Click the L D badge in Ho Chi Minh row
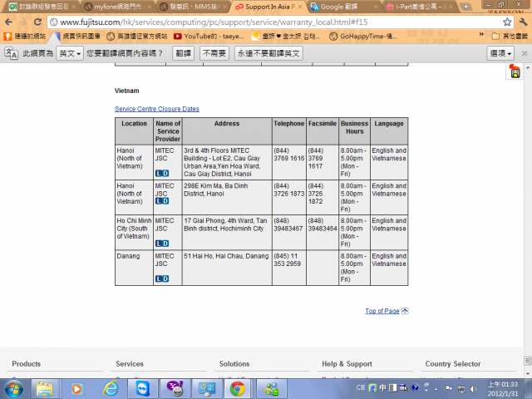This screenshot has height=399, width=532. click(x=162, y=244)
